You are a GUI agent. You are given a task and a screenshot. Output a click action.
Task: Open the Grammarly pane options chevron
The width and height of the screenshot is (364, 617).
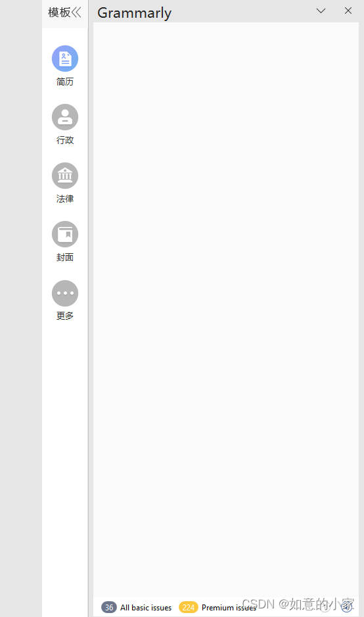[x=321, y=11]
